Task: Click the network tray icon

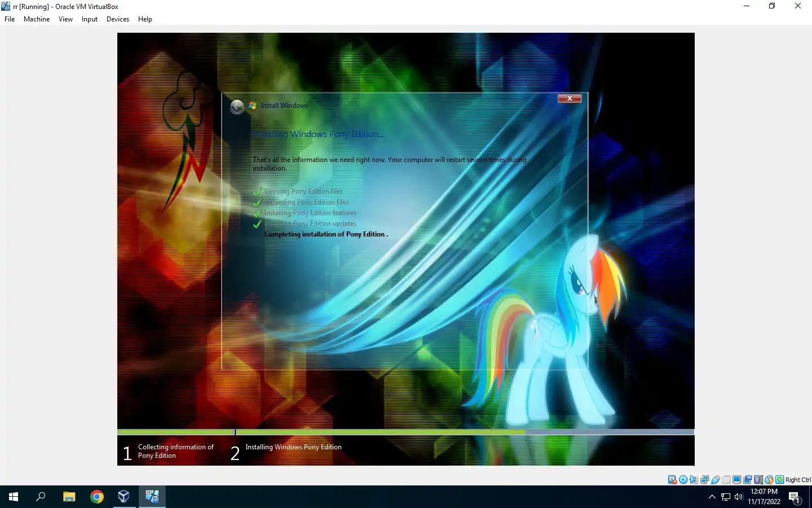Action: [x=726, y=497]
